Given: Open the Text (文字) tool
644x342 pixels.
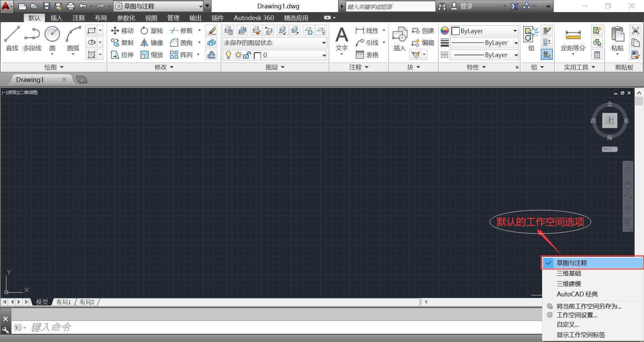Looking at the screenshot, I should click(x=342, y=39).
